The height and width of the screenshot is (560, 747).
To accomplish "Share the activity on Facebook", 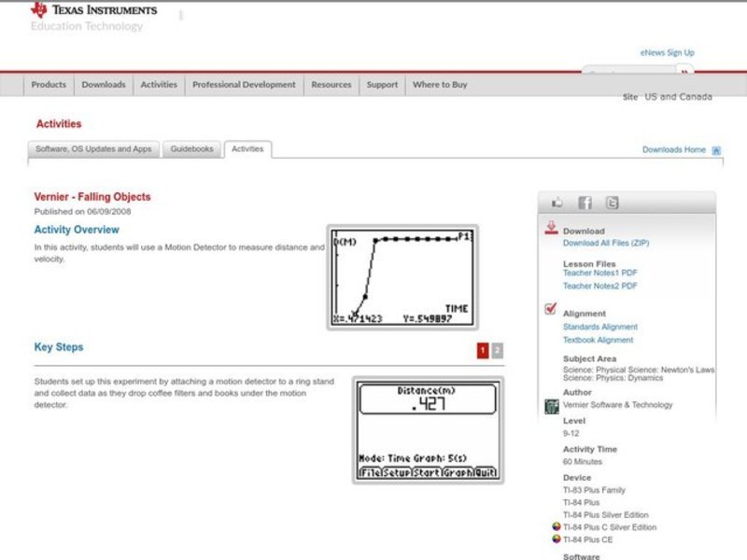I will [585, 203].
